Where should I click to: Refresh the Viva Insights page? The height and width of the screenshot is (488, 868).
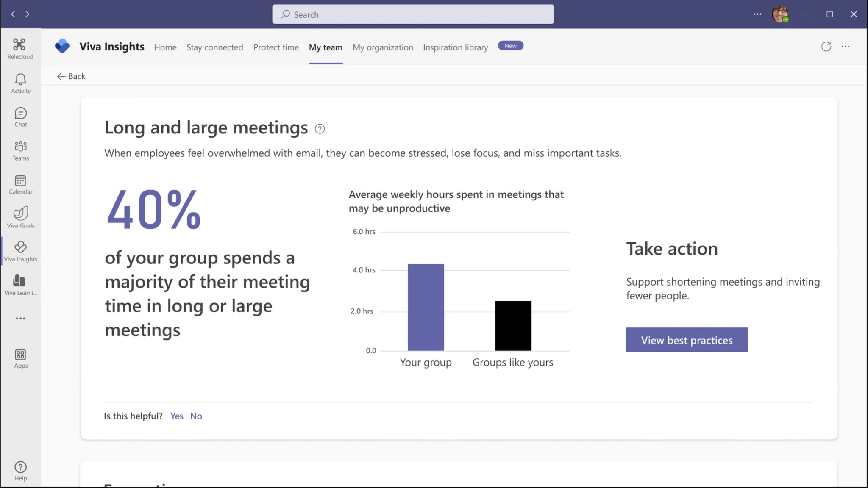[826, 47]
